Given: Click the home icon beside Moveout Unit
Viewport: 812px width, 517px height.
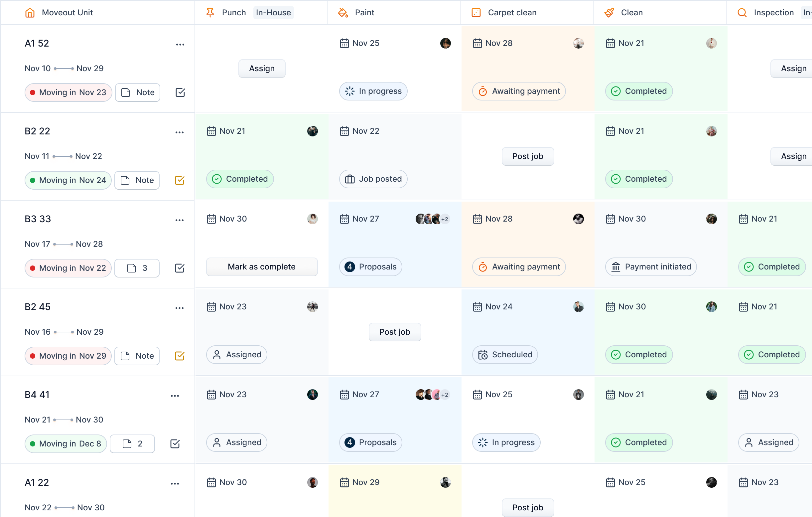Looking at the screenshot, I should 30,13.
